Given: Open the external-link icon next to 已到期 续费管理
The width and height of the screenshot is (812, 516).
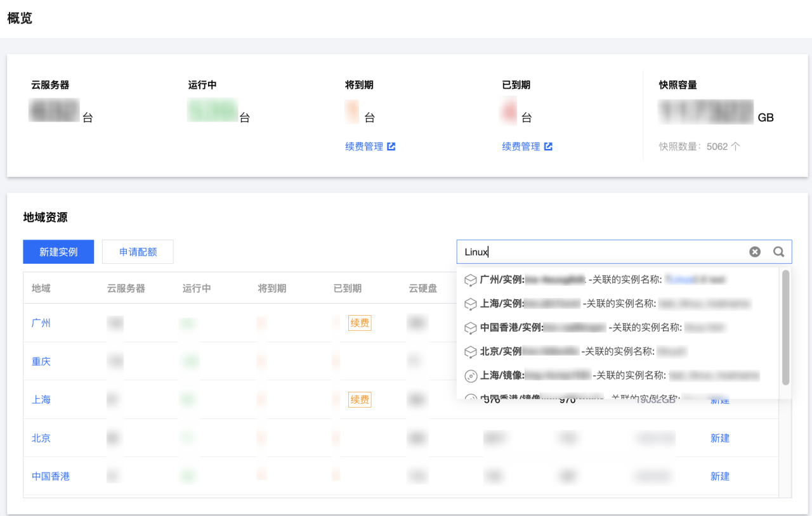Looking at the screenshot, I should pos(548,146).
